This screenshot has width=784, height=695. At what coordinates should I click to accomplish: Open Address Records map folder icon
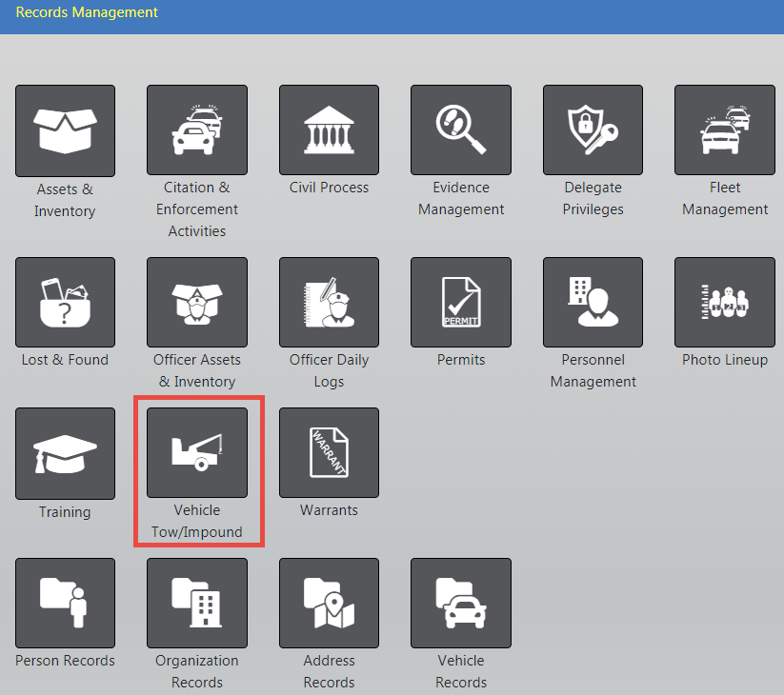[x=329, y=604]
